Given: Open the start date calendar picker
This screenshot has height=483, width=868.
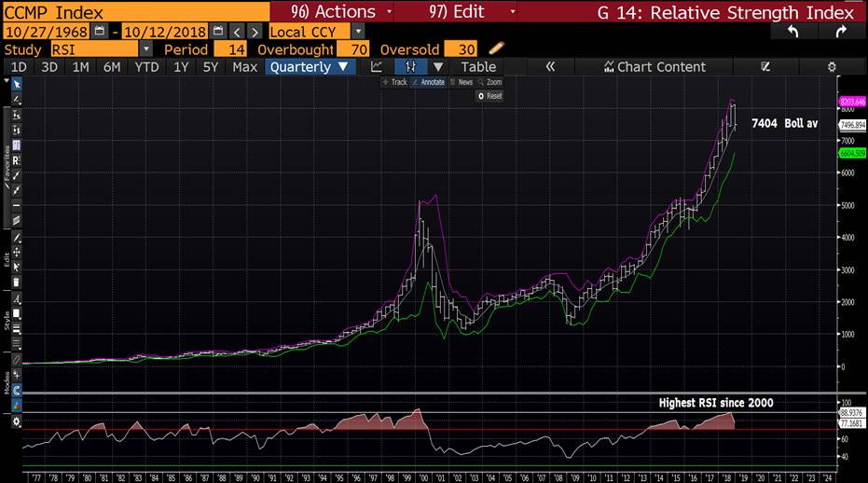Looking at the screenshot, I should [x=100, y=31].
